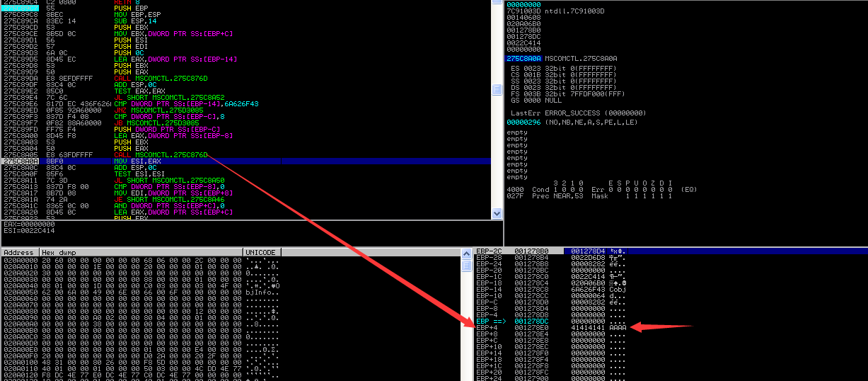Click the disassembly pane scrollbar thumb
This screenshot has height=381, width=868.
pyautogui.click(x=497, y=89)
